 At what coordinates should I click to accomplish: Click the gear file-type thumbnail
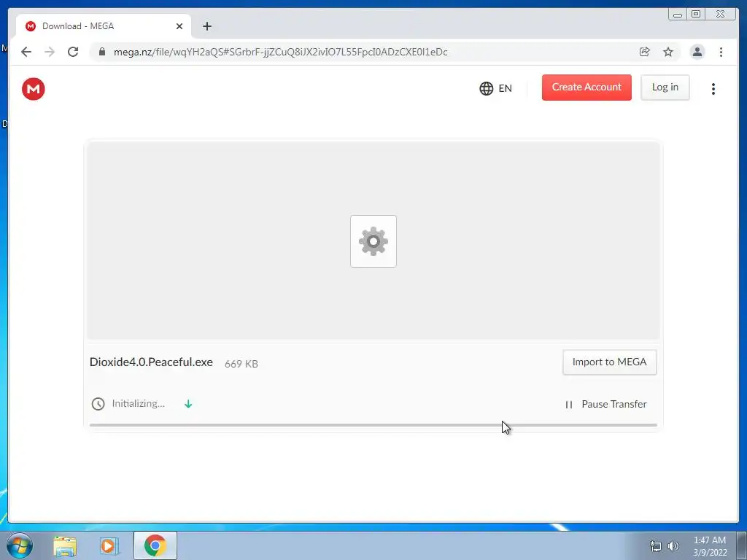(373, 241)
